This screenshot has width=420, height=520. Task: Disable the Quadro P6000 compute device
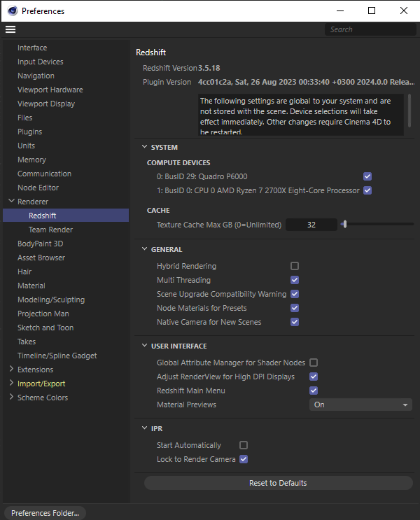[x=367, y=176]
